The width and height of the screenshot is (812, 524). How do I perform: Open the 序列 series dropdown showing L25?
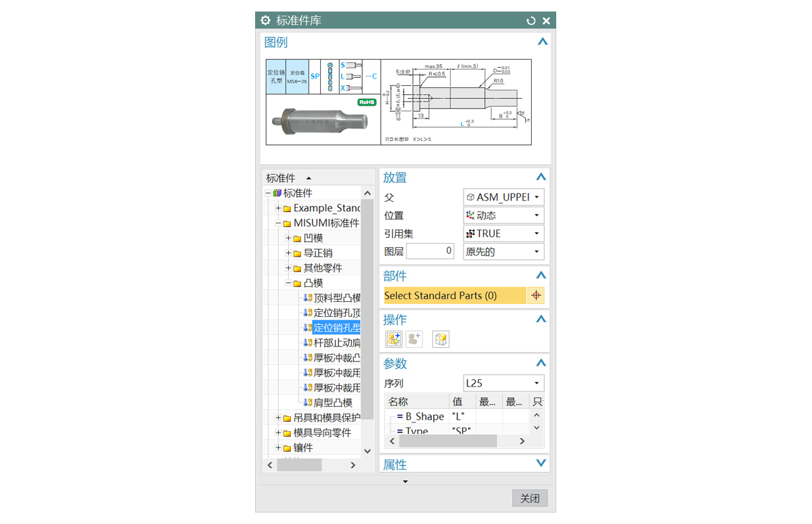click(503, 383)
